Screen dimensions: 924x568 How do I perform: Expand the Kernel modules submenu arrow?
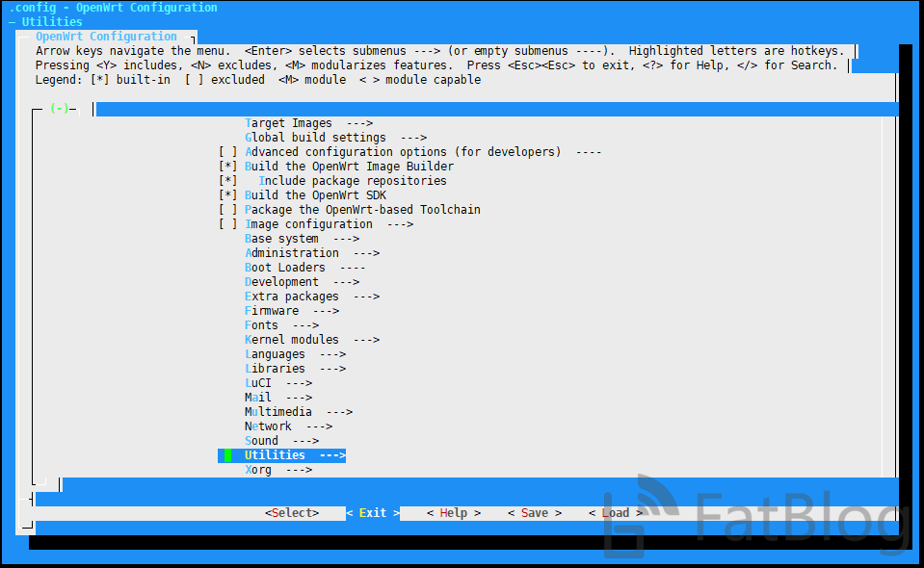[x=366, y=340]
